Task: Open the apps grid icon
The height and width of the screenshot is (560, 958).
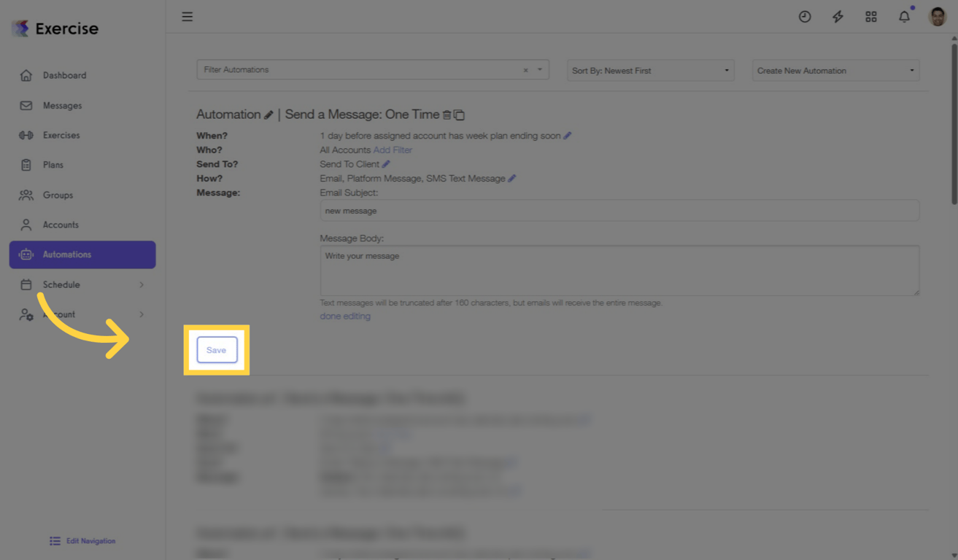Action: click(x=871, y=17)
